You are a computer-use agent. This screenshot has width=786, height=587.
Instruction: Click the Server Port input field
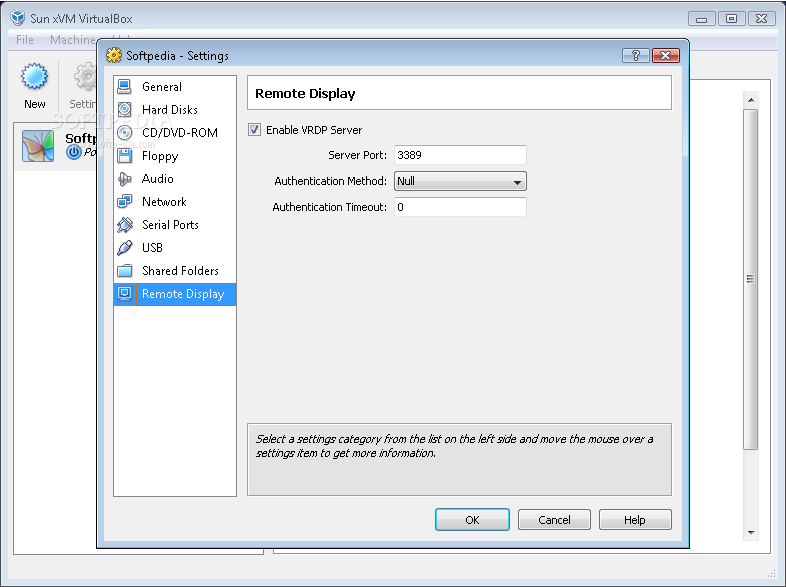(460, 155)
